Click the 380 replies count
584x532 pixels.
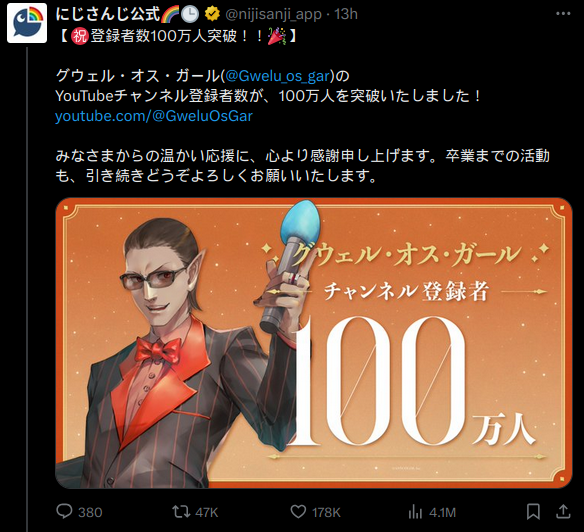point(90,513)
